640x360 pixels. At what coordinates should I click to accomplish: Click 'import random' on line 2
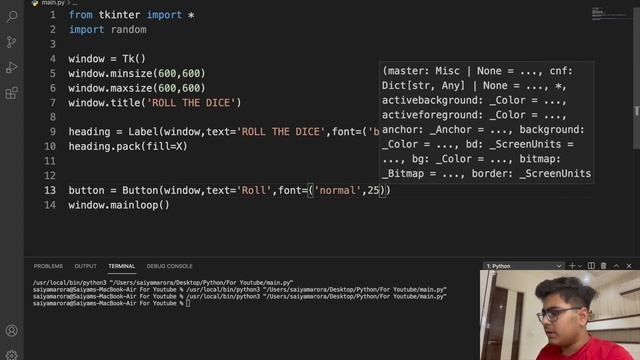[107, 30]
